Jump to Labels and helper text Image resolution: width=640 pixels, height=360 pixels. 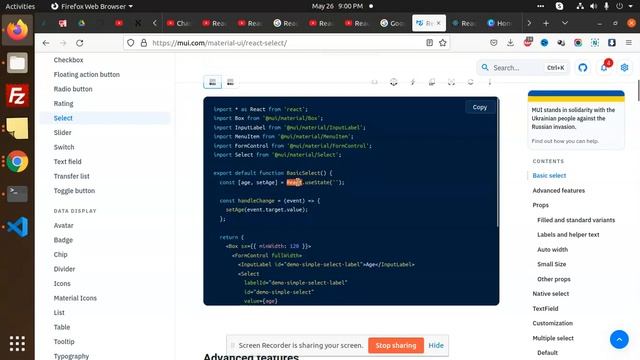coord(568,235)
